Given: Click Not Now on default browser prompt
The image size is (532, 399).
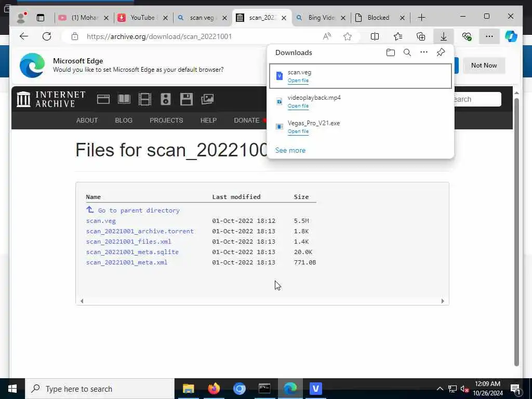Looking at the screenshot, I should pos(484,65).
